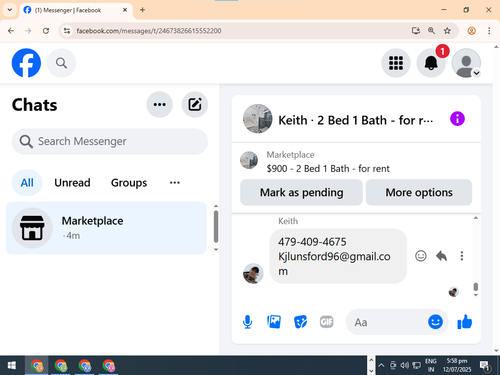This screenshot has width=500, height=375.
Task: Select the Groups chats filter
Action: click(x=129, y=183)
